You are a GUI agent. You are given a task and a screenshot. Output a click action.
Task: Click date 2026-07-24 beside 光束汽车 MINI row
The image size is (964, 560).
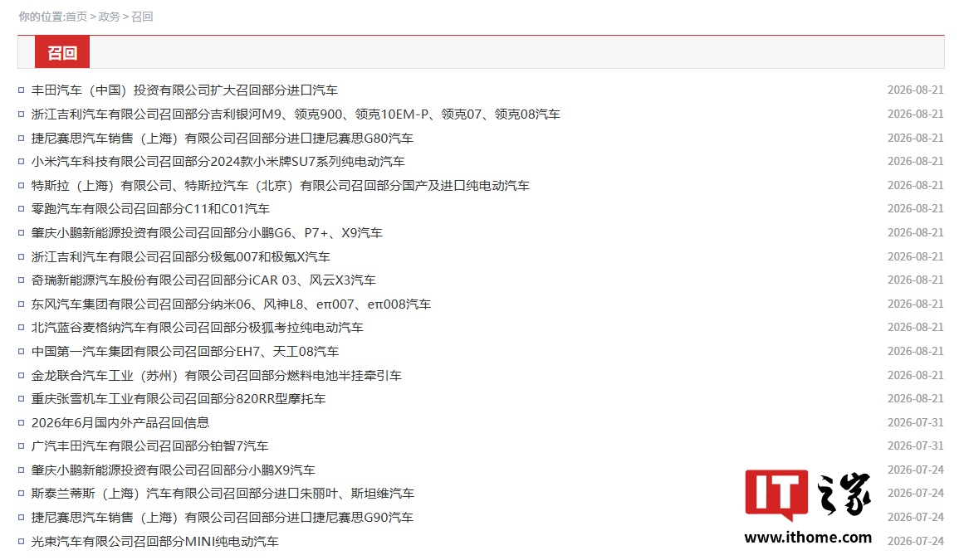pos(916,540)
